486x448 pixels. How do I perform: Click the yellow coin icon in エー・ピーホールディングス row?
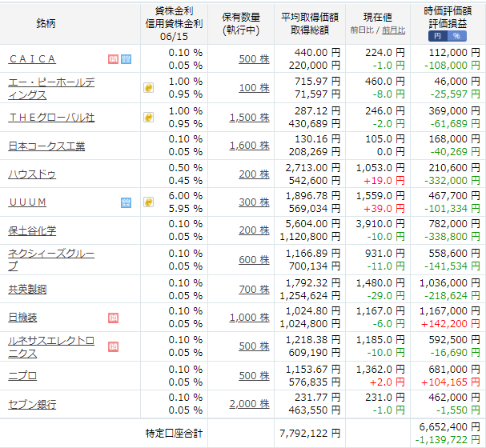148,88
